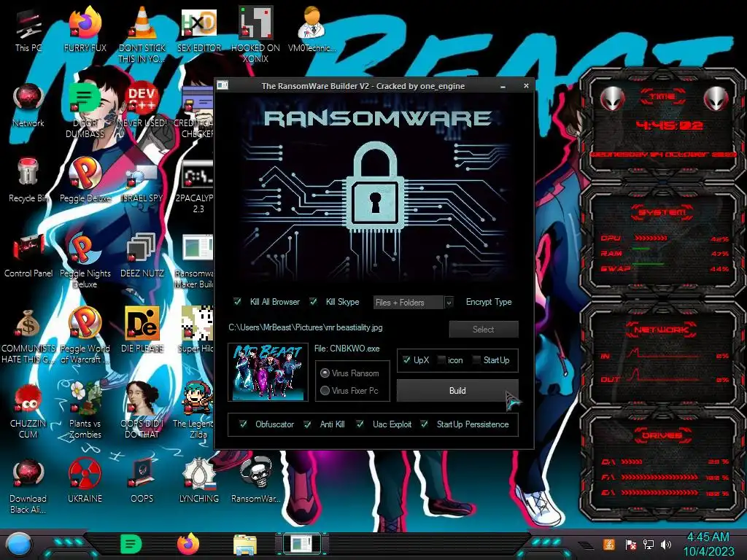Select the Peggle Deluxe desktop icon
The image size is (747, 560).
pyautogui.click(x=85, y=180)
